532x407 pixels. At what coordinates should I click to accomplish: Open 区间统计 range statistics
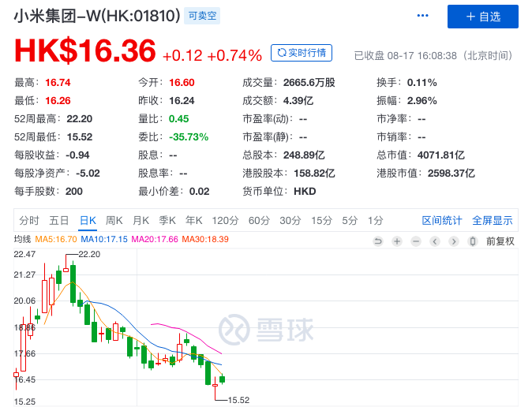(442, 221)
